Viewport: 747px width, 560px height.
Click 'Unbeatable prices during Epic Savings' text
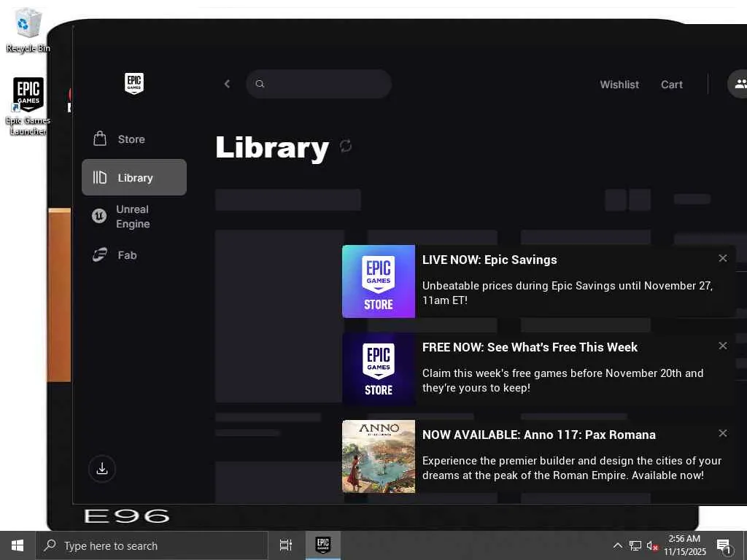pos(568,293)
